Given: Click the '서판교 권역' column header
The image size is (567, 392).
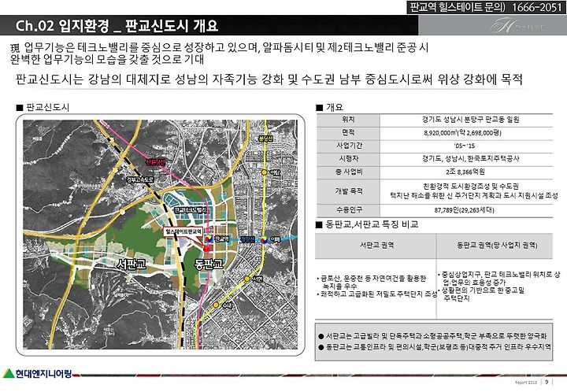Looking at the screenshot, I should click(376, 246).
